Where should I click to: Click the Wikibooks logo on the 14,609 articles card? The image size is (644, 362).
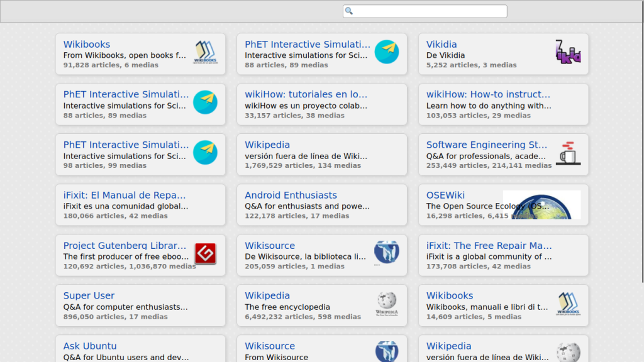568,304
